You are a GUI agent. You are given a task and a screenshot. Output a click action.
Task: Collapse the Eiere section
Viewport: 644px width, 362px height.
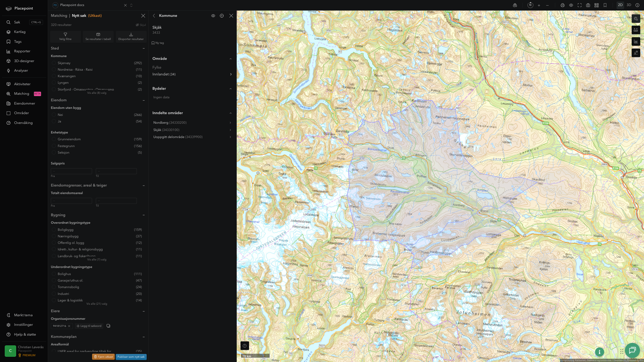point(144,311)
